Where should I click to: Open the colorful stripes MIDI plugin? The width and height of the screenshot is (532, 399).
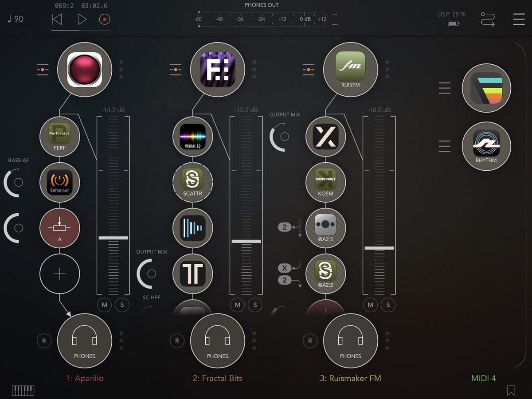click(486, 88)
